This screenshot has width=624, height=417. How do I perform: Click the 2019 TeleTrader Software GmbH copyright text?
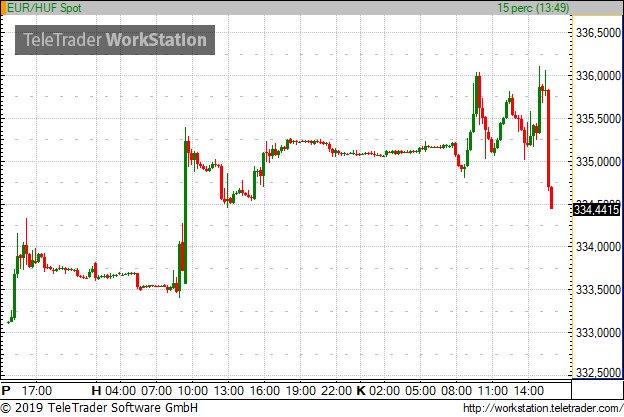click(99, 408)
